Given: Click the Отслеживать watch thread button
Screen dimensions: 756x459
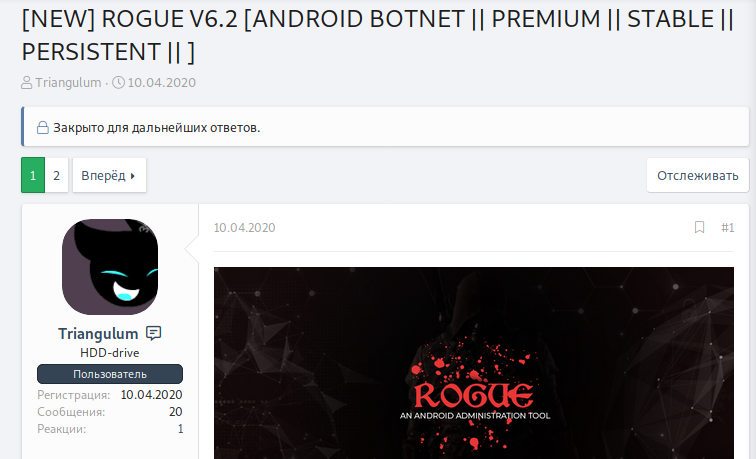Looking at the screenshot, I should (x=698, y=175).
